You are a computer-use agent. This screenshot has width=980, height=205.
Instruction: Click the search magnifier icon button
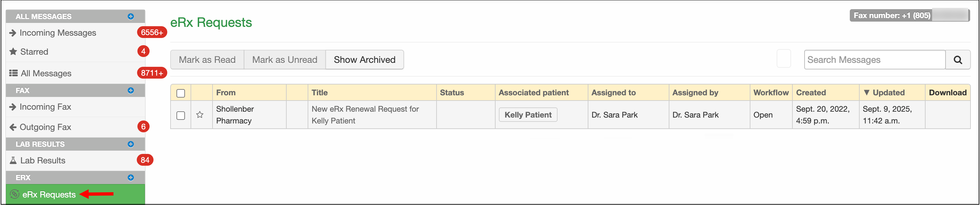[958, 60]
